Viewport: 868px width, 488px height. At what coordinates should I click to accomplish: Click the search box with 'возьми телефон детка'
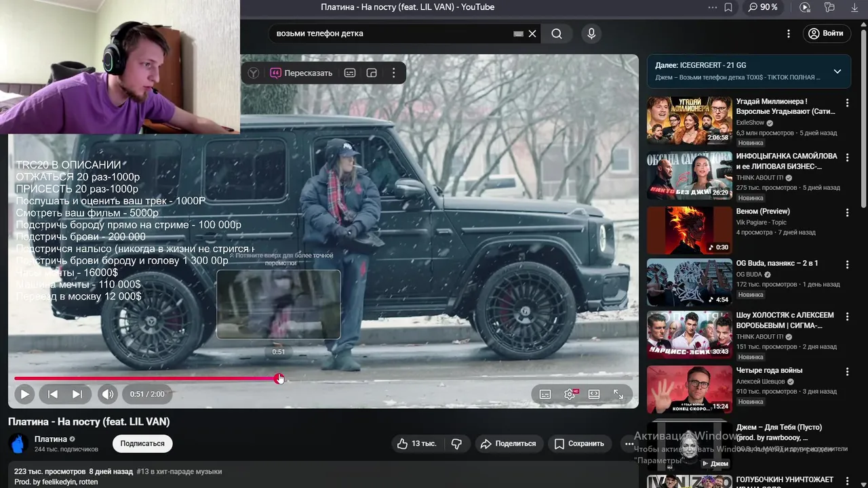coord(390,34)
